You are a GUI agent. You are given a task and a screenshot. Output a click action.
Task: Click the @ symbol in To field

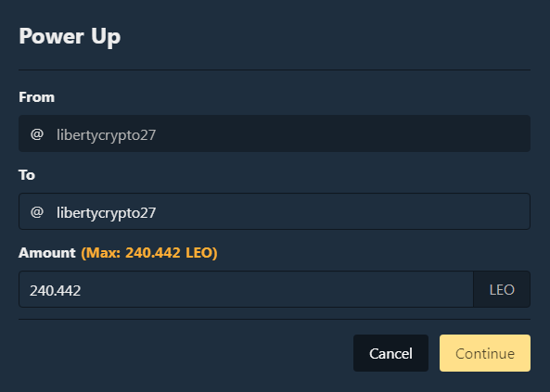tap(37, 212)
